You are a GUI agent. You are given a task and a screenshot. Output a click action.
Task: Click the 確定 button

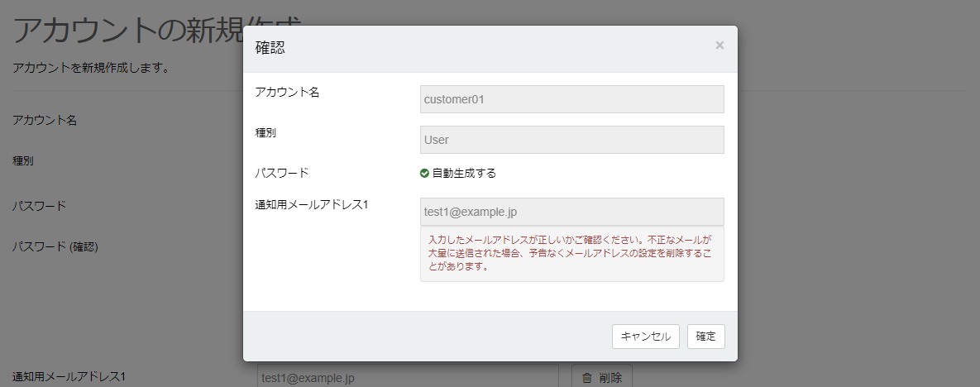[x=705, y=337]
